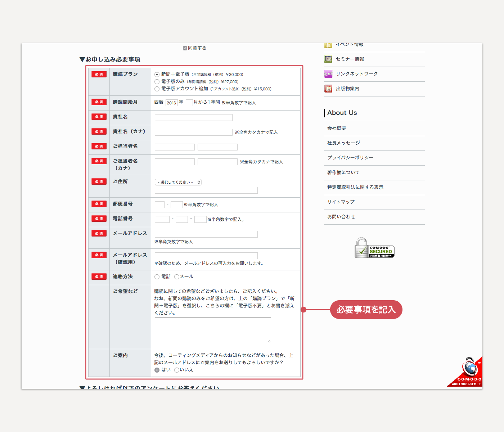This screenshot has width=504, height=432.
Task: Choose 電話 as contact method
Action: tap(157, 277)
